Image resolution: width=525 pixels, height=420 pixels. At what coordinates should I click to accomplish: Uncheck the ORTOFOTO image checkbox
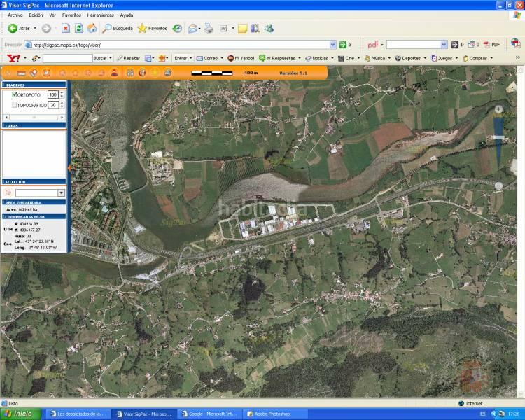point(15,94)
